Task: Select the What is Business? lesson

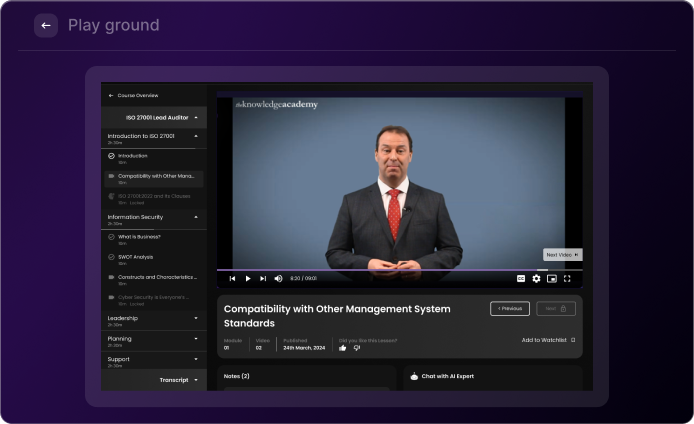Action: click(x=139, y=237)
